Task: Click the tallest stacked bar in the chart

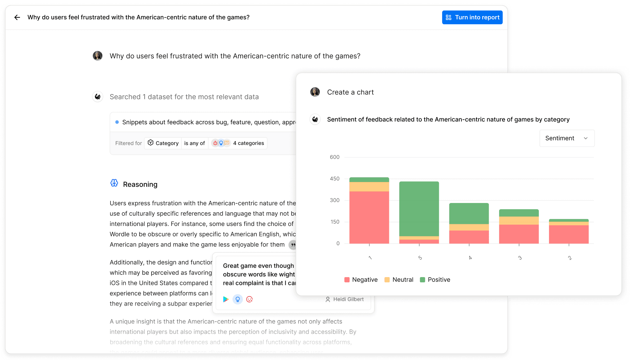Action: coord(369,210)
